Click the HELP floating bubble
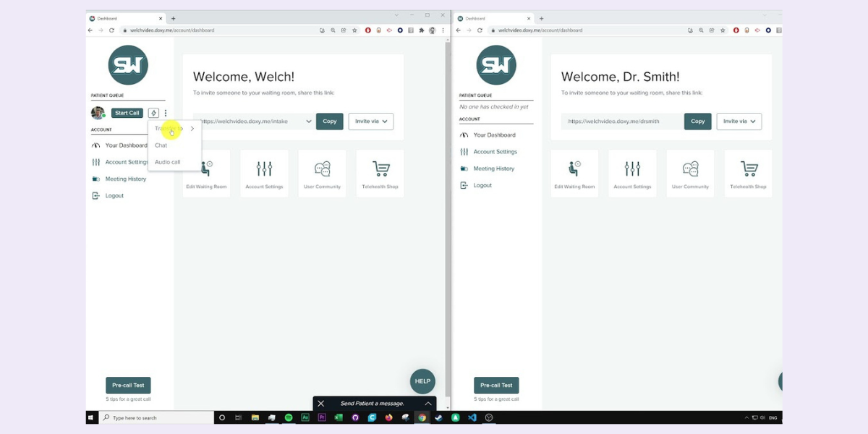Screen dimensions: 868x434 (422, 381)
